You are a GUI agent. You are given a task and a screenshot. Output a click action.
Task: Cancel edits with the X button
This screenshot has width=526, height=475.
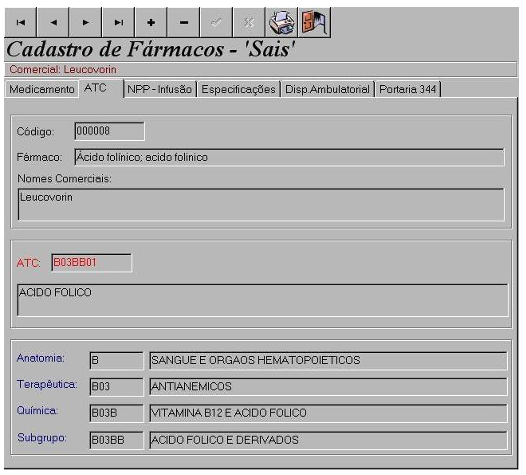[x=249, y=22]
